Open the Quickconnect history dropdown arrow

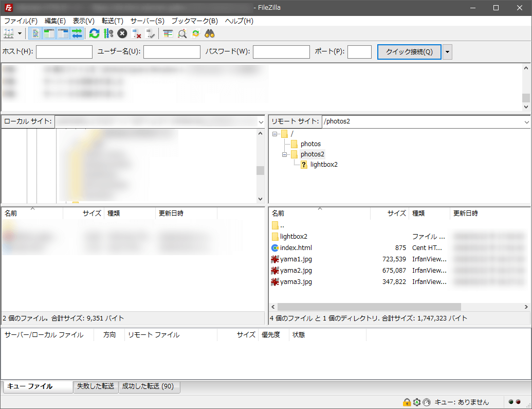point(447,52)
